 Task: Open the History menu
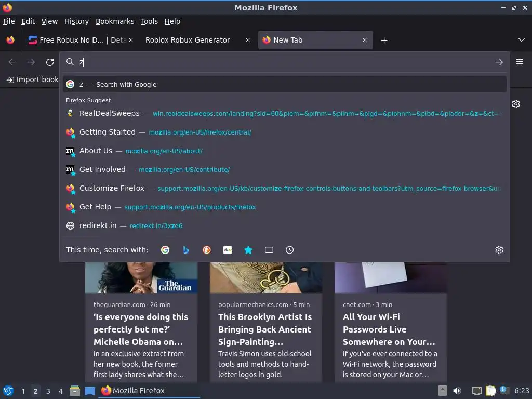pos(76,21)
